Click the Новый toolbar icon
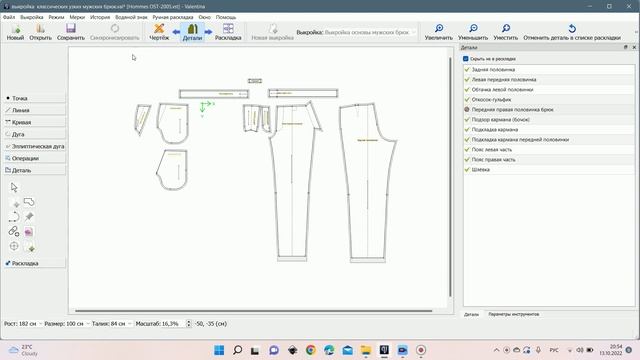The height and width of the screenshot is (360, 640). coord(15,29)
